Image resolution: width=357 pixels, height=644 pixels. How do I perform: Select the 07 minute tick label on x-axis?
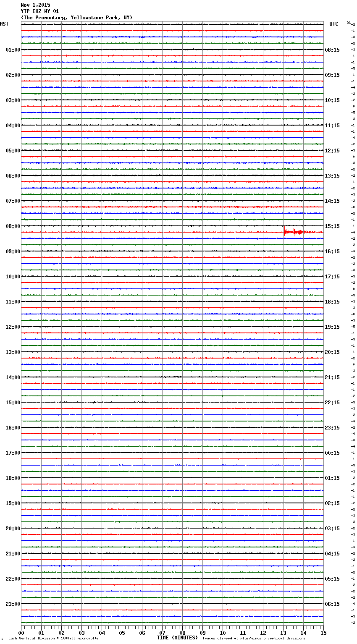tap(162, 633)
